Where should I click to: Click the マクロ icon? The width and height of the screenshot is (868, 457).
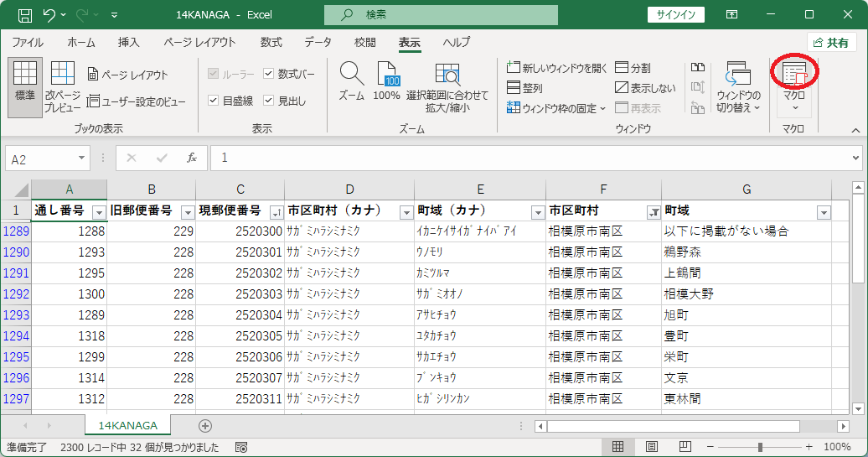[x=793, y=75]
